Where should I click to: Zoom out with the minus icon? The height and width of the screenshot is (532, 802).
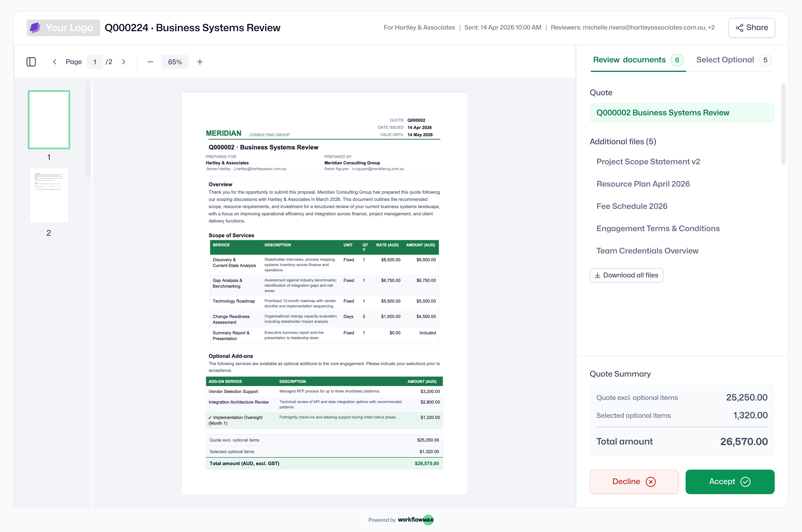pyautogui.click(x=150, y=62)
